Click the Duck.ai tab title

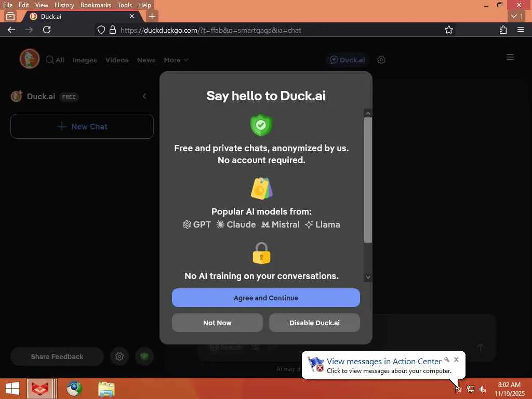point(51,16)
